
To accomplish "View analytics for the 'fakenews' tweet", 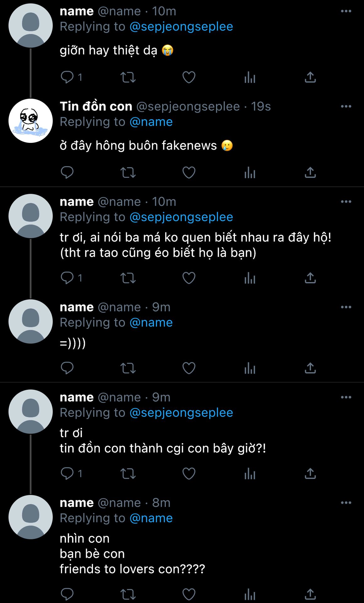I will tap(250, 172).
